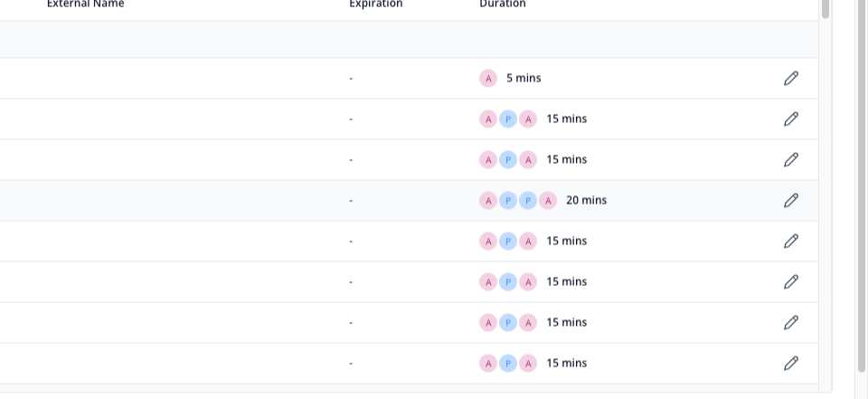The width and height of the screenshot is (868, 399).
Task: Click pencil icon in 15 mins row directly above 20 mins row
Action: (791, 159)
